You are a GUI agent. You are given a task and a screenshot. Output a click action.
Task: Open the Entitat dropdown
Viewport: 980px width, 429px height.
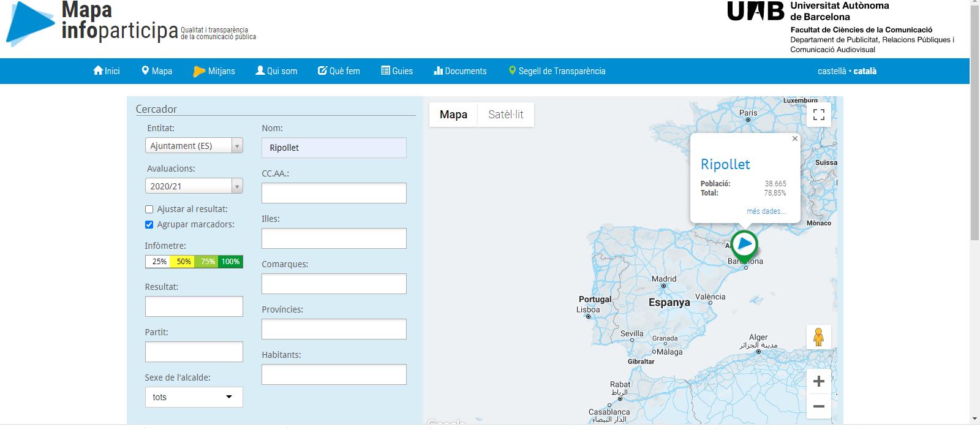194,146
